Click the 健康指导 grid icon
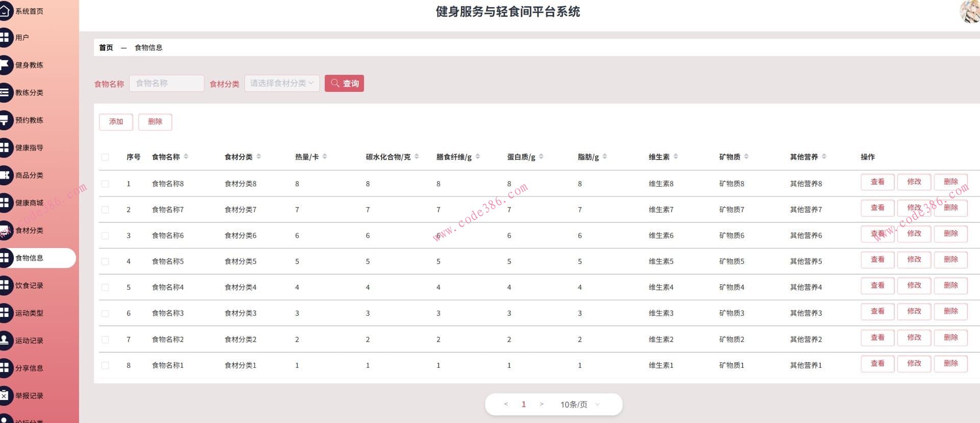980x423 pixels. pos(4,147)
